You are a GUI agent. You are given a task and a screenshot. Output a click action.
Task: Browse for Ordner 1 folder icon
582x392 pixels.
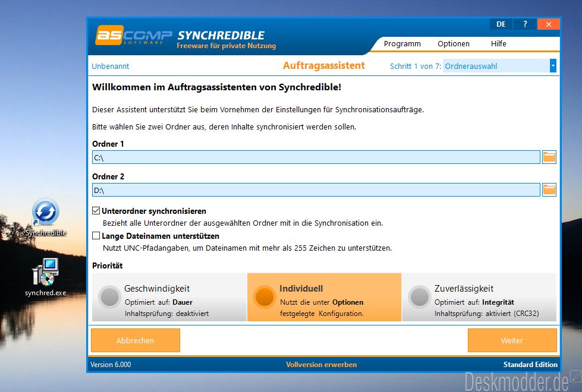(x=549, y=157)
